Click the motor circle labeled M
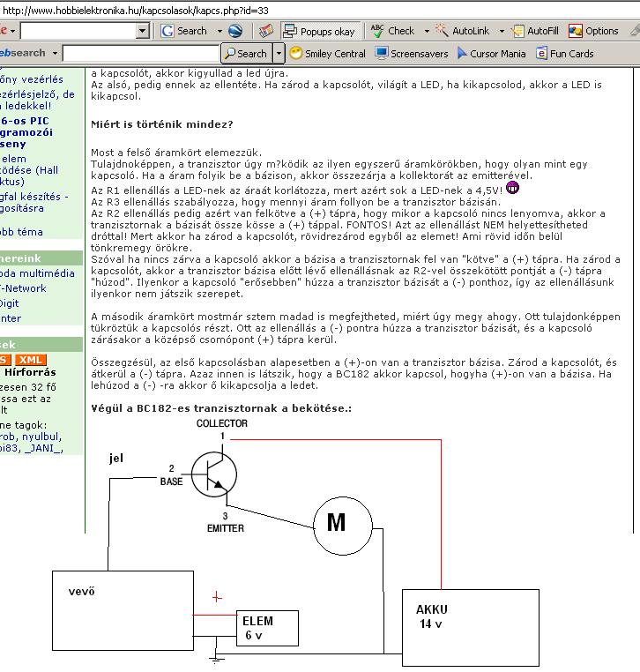 pos(343,526)
